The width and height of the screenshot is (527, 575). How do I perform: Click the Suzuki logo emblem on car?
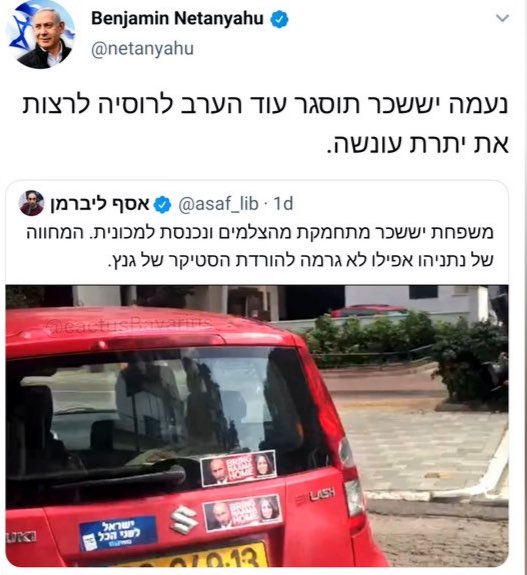tap(184, 520)
